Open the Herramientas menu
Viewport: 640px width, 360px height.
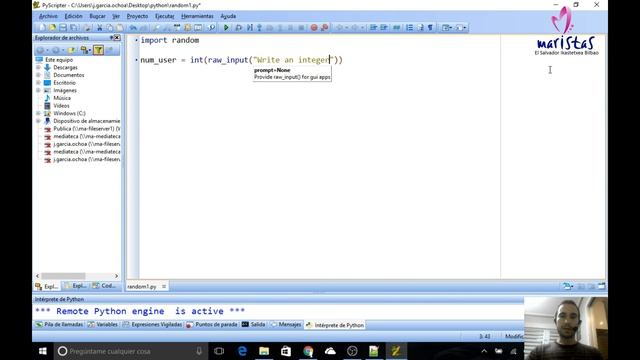(197, 16)
